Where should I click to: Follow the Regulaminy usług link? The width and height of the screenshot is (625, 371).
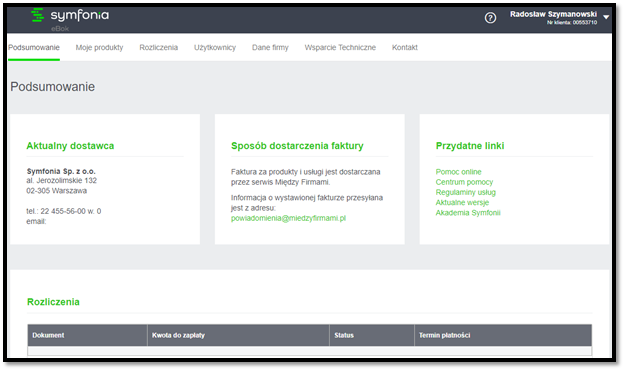(466, 192)
